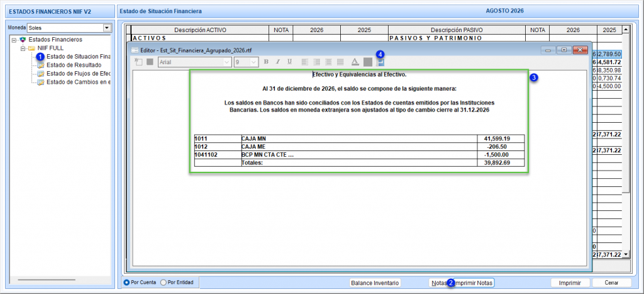Click the new document icon in Editor toolbar

click(138, 62)
